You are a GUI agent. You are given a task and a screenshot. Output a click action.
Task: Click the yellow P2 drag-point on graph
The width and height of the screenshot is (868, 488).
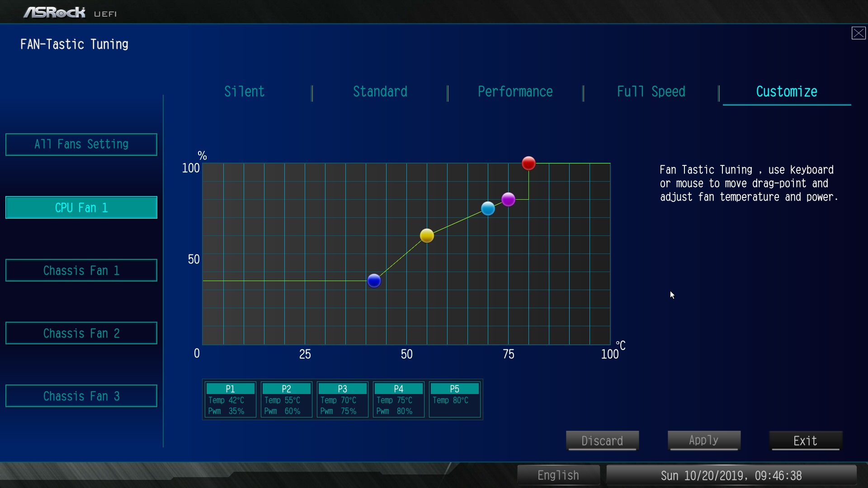(427, 235)
